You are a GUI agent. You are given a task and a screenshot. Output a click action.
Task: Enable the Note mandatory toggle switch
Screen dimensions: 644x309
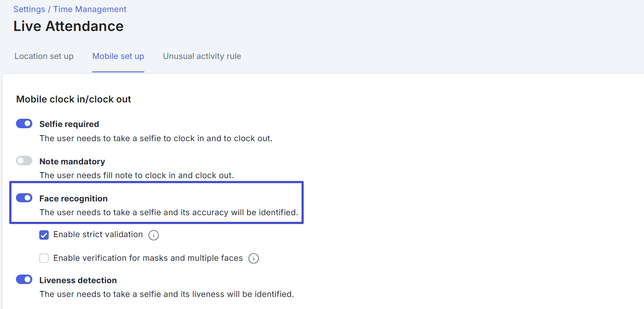click(24, 161)
